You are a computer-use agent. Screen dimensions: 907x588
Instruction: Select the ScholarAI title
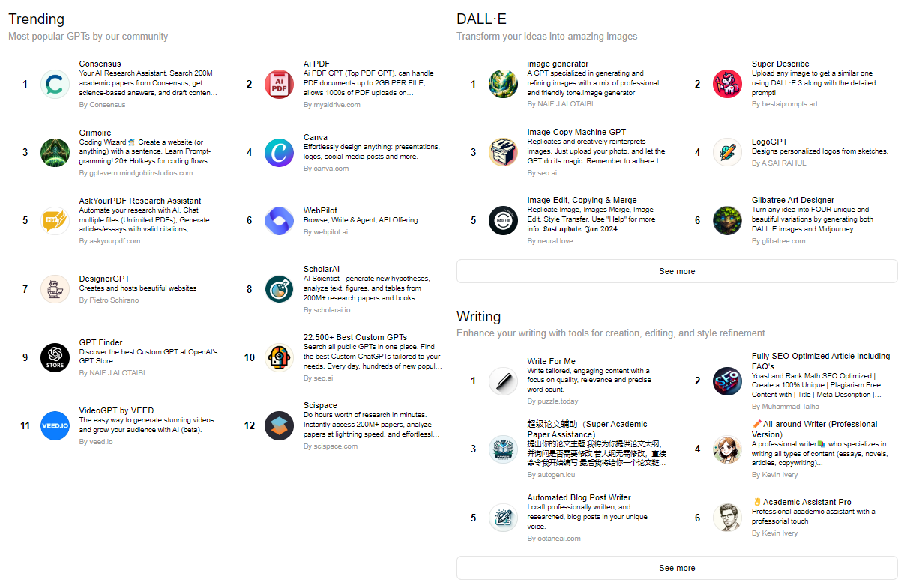tap(322, 269)
